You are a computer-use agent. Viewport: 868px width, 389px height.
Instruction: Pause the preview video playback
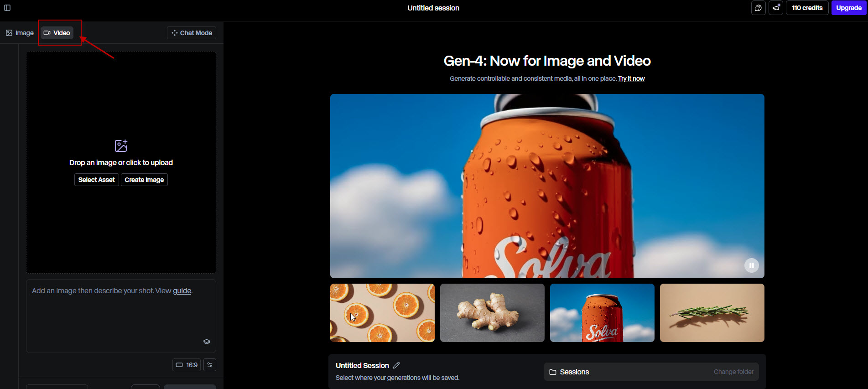751,265
